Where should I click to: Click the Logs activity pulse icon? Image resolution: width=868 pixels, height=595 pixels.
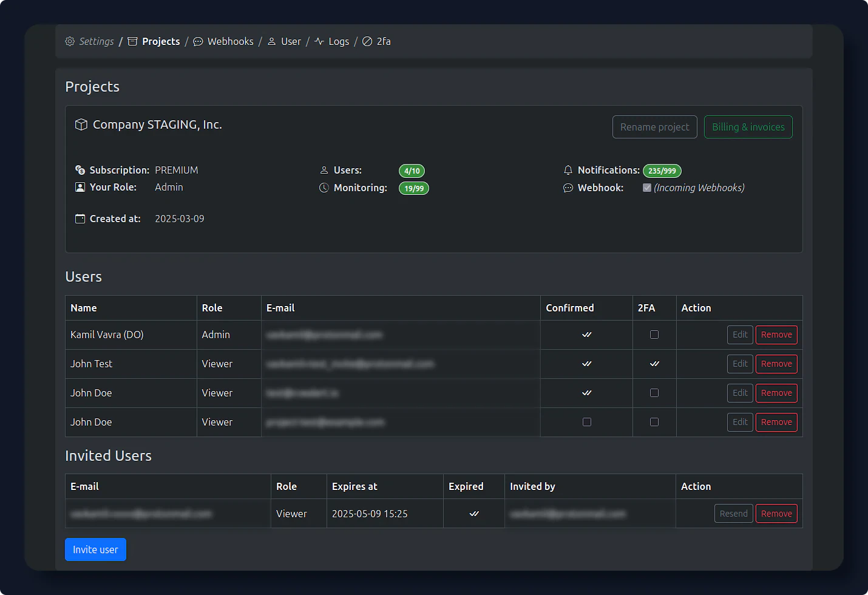319,41
